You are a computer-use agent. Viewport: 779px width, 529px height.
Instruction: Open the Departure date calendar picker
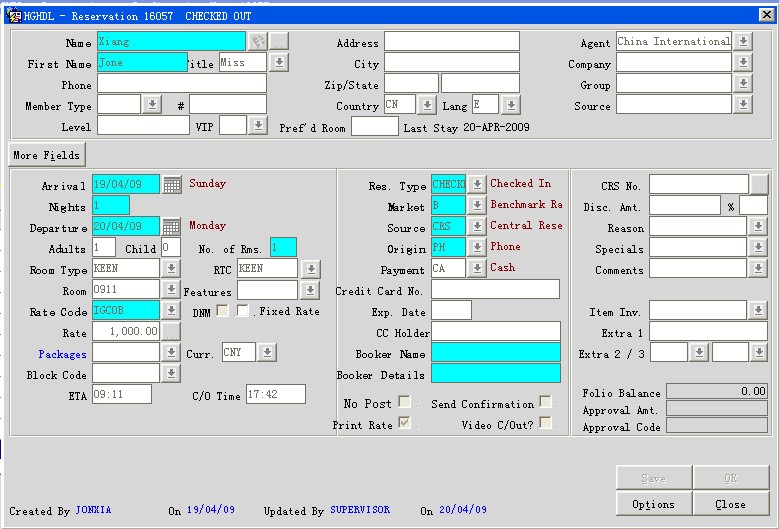coord(172,227)
